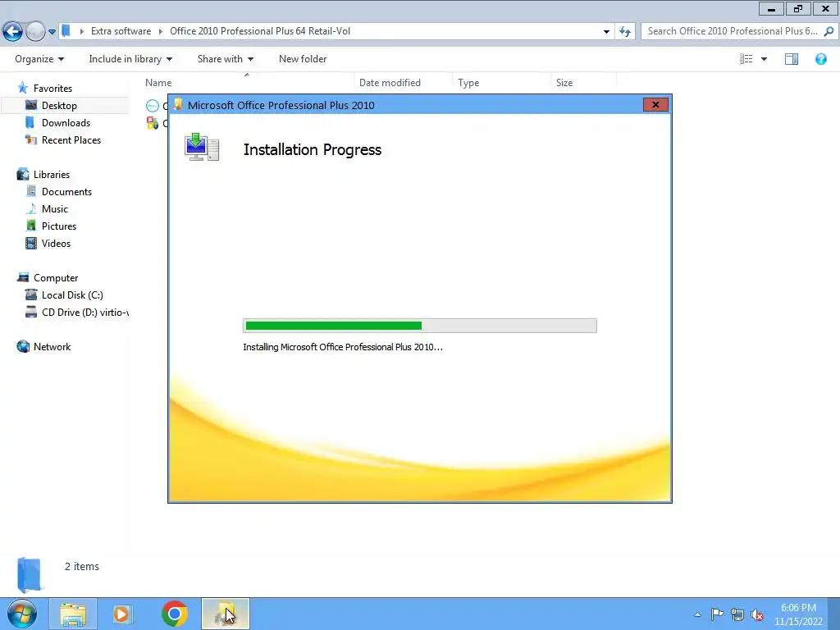This screenshot has width=840, height=630.
Task: Click the Installation Progress computer icon
Action: click(202, 147)
